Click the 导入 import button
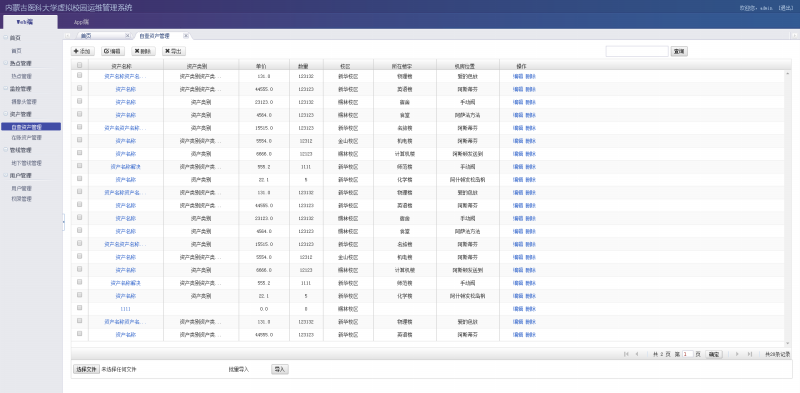 pos(280,369)
